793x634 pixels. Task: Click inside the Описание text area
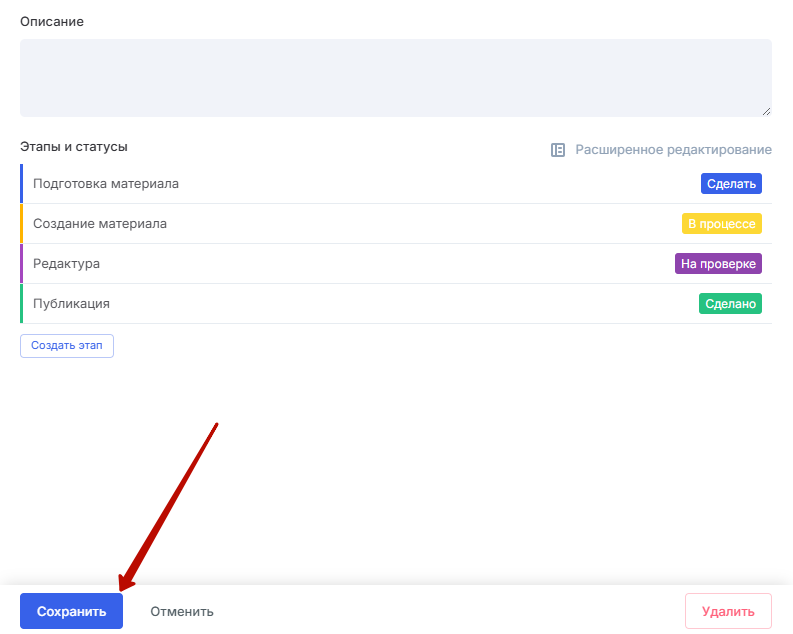point(395,78)
